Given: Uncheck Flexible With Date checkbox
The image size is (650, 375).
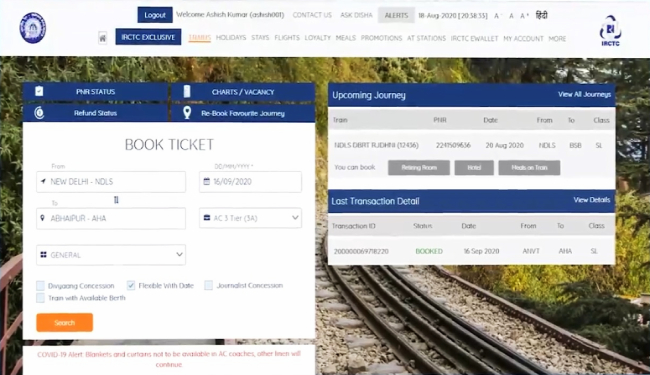Looking at the screenshot, I should 131,285.
